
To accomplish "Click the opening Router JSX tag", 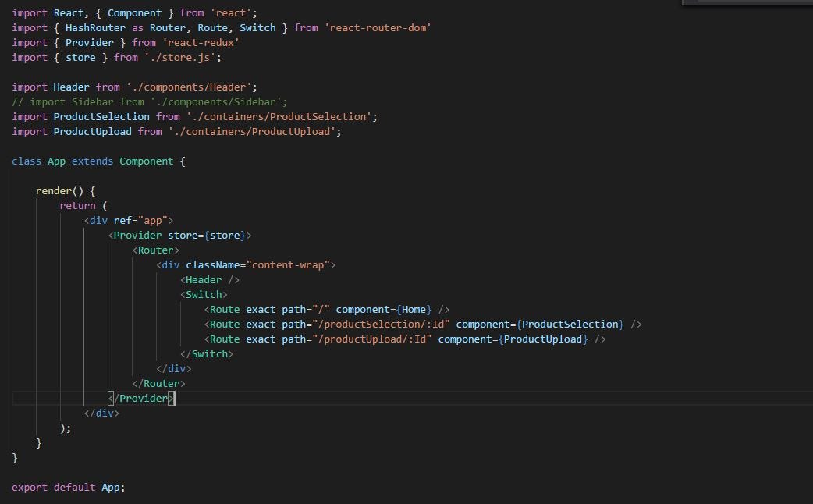I will [156, 250].
